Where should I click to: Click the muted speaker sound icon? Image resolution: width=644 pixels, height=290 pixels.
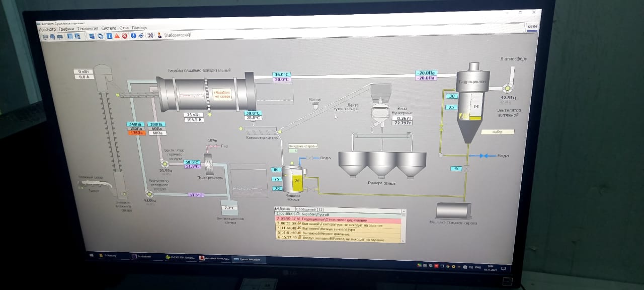click(x=149, y=35)
